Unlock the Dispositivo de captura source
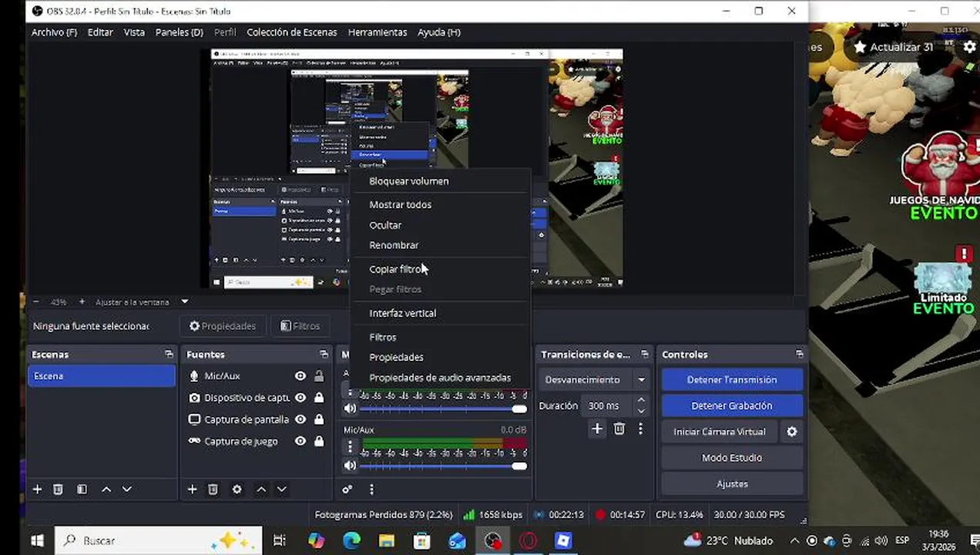This screenshot has height=555, width=980. coord(319,398)
